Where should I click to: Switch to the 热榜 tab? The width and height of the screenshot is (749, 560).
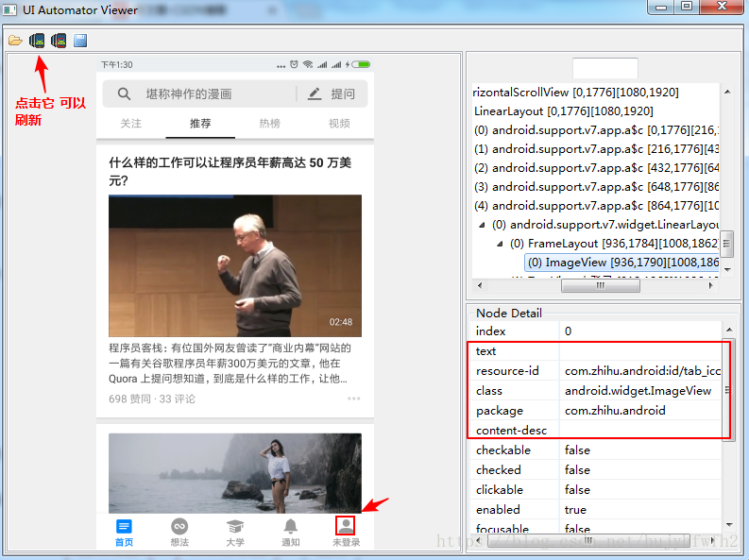tap(269, 124)
